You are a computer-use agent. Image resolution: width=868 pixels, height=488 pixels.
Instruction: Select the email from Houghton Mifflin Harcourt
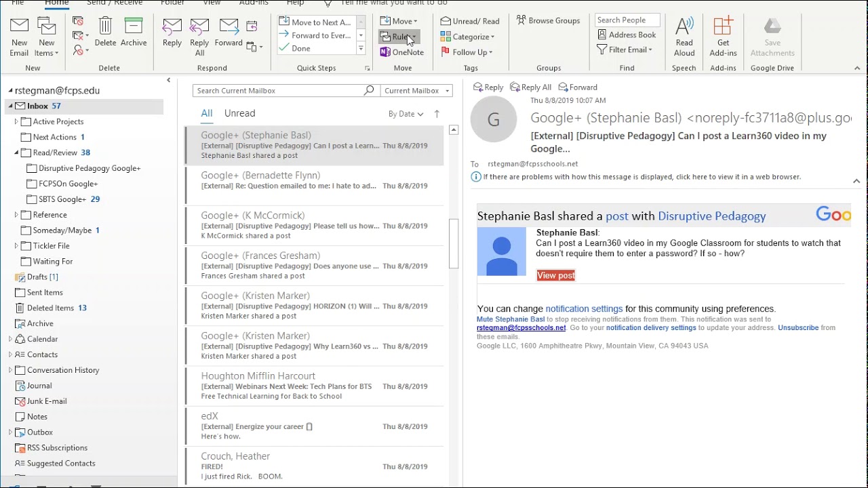tap(315, 386)
